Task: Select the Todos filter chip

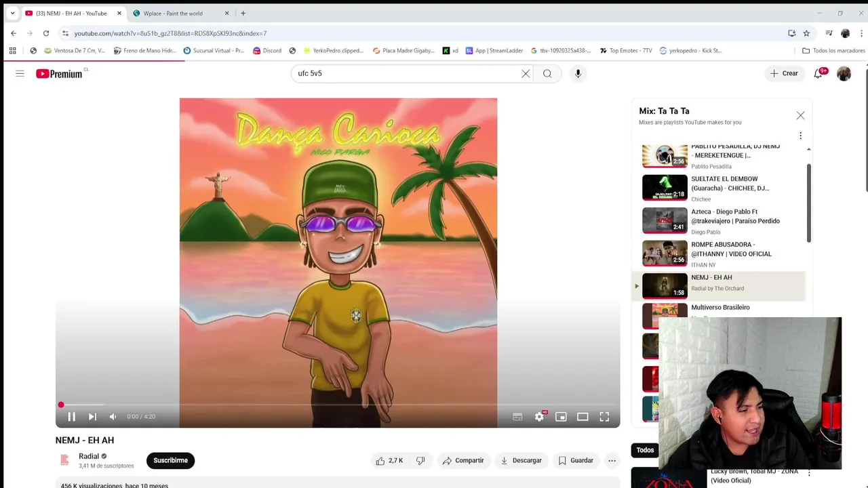Action: (645, 450)
